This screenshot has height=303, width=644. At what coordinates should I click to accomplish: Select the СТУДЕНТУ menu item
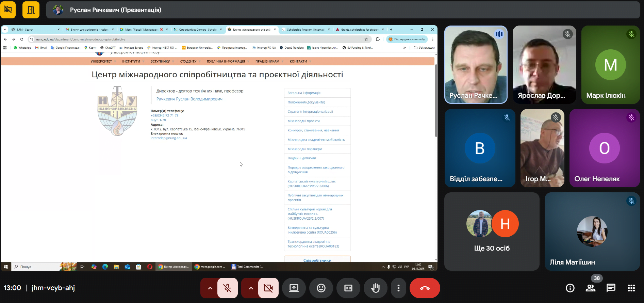[x=188, y=62]
